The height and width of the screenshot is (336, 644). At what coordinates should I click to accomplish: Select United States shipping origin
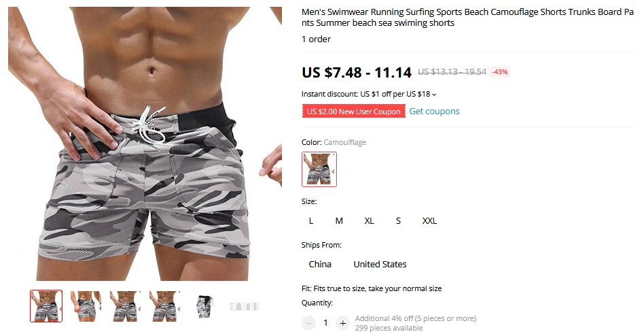click(x=380, y=265)
